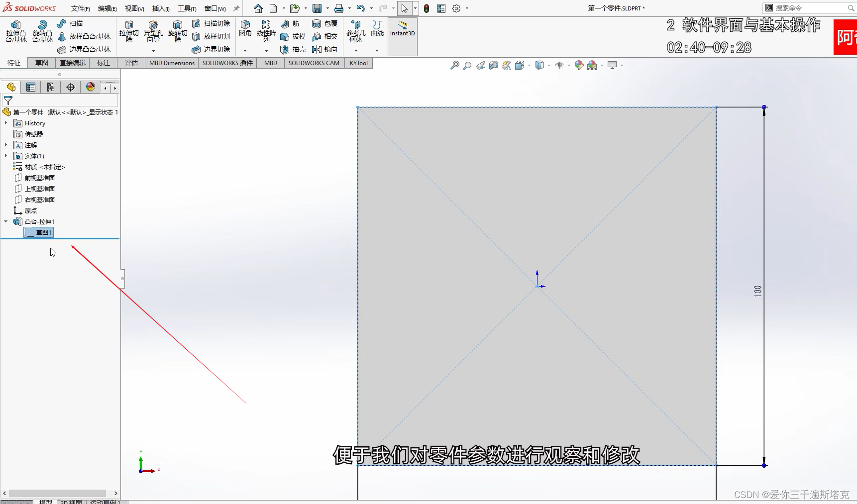Open dropdown under 参考几何体
Viewport: 857px width, 504px height.
pyautogui.click(x=356, y=51)
